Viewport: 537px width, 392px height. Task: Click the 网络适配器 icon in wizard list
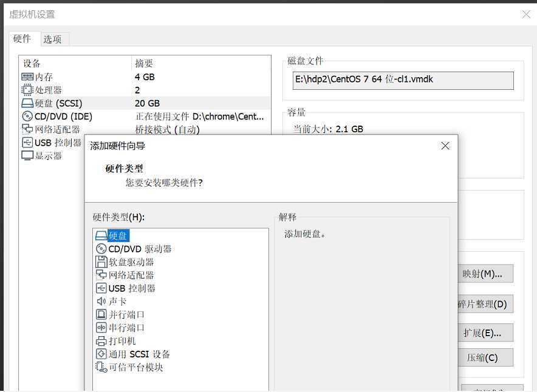tap(101, 274)
